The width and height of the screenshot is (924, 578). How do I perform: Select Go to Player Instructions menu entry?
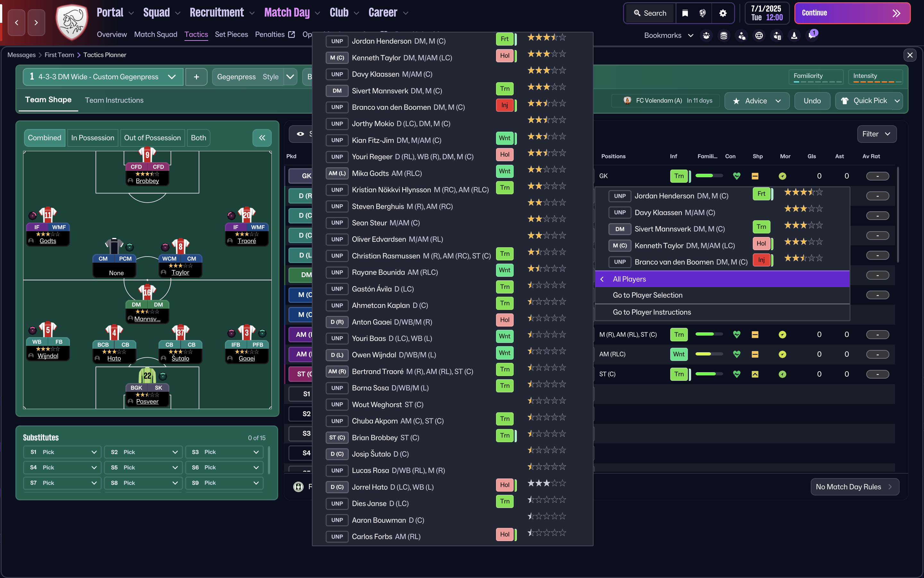click(x=722, y=312)
